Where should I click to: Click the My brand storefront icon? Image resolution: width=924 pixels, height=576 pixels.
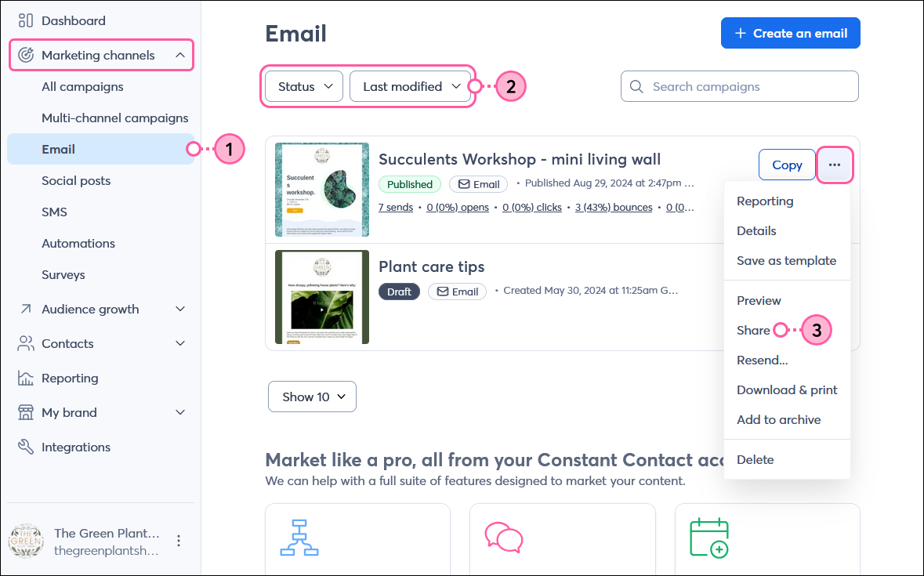click(25, 412)
